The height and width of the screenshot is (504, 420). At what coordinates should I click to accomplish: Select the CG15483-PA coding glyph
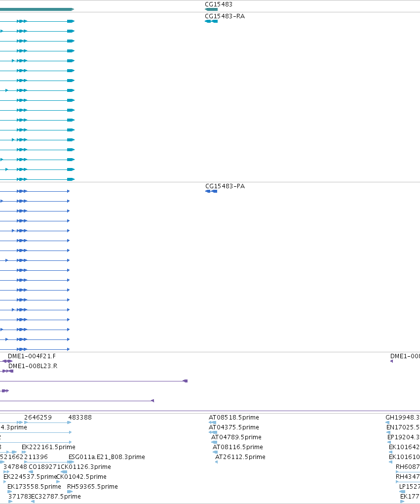click(x=211, y=191)
